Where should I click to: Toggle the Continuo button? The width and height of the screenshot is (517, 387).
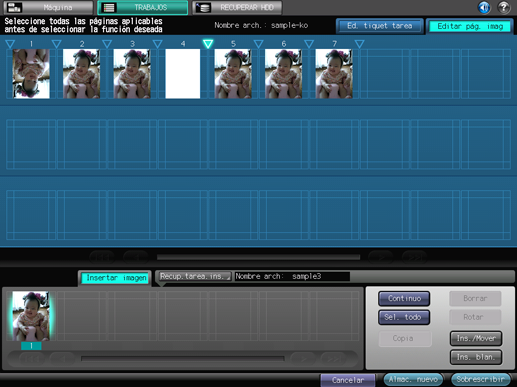[404, 298]
